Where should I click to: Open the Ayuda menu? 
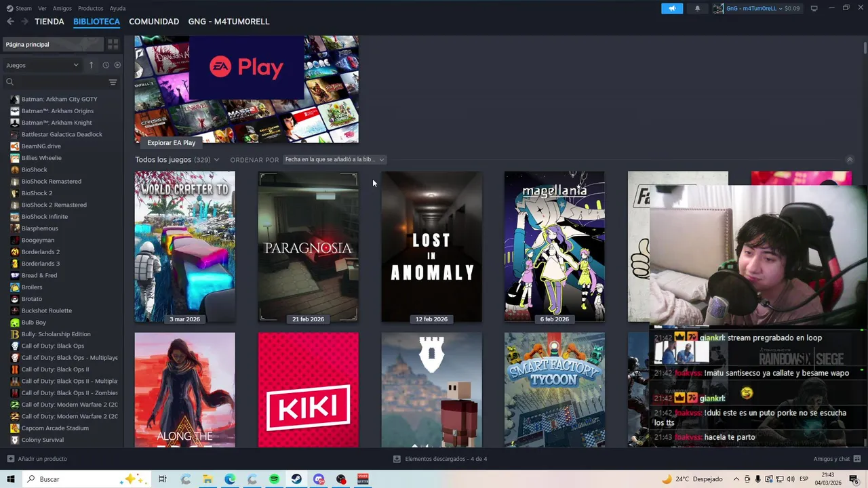coord(117,8)
